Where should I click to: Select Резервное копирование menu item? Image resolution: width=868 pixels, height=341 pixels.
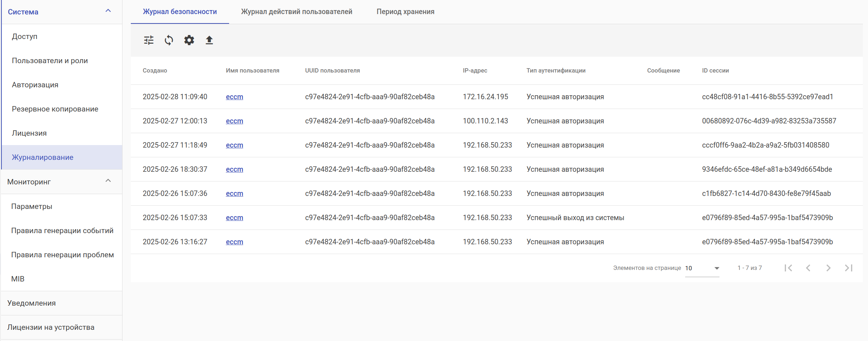point(55,109)
